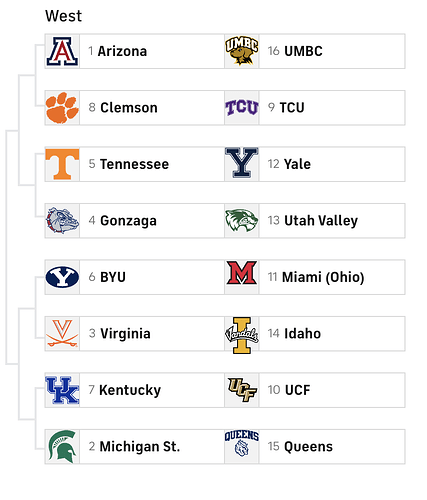Click the UMBC Retrievers logo

point(242,51)
